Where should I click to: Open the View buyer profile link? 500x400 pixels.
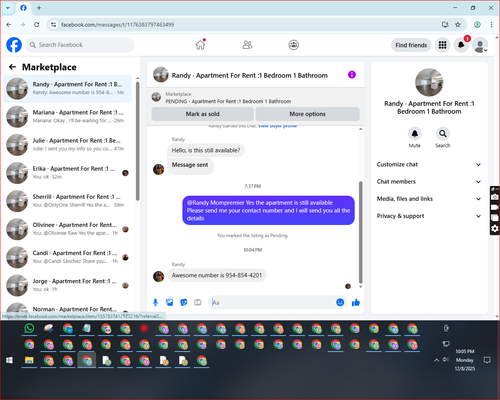[x=277, y=126]
